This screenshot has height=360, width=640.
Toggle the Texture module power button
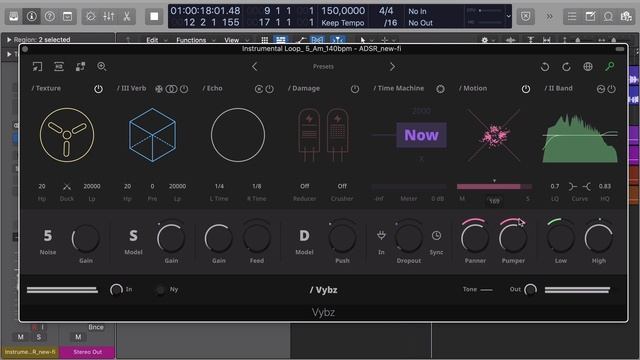point(98,89)
